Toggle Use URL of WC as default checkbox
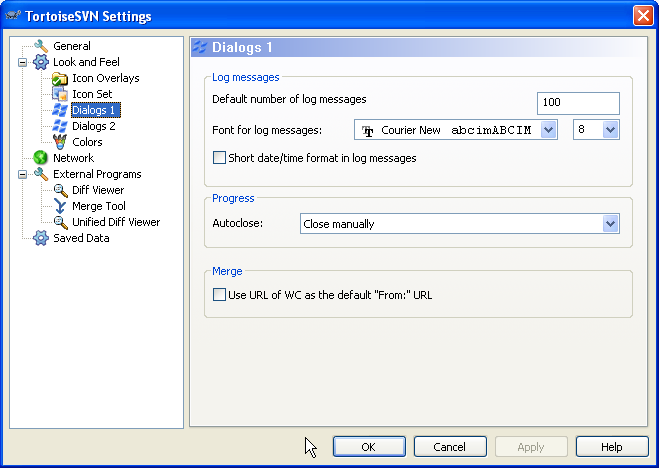The width and height of the screenshot is (659, 468). click(220, 295)
